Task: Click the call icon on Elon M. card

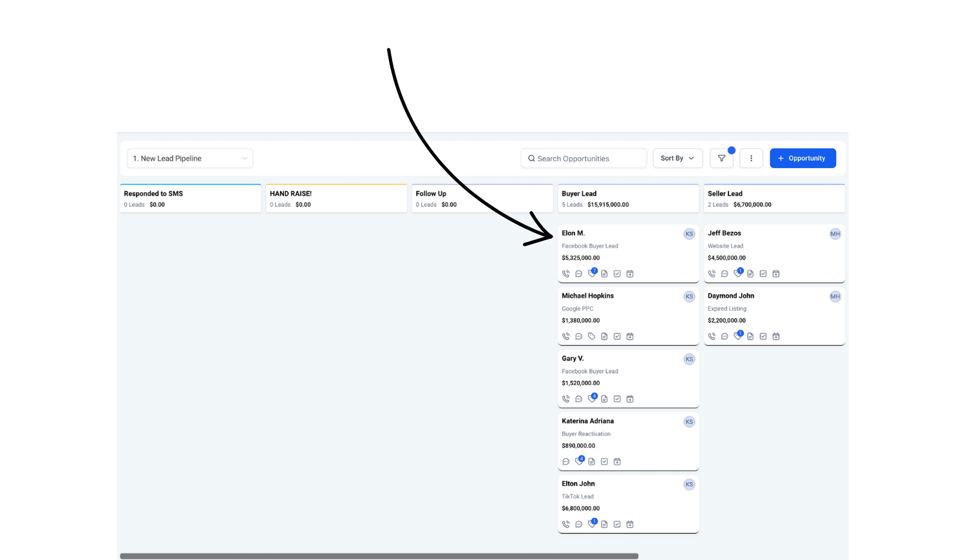Action: coord(565,274)
